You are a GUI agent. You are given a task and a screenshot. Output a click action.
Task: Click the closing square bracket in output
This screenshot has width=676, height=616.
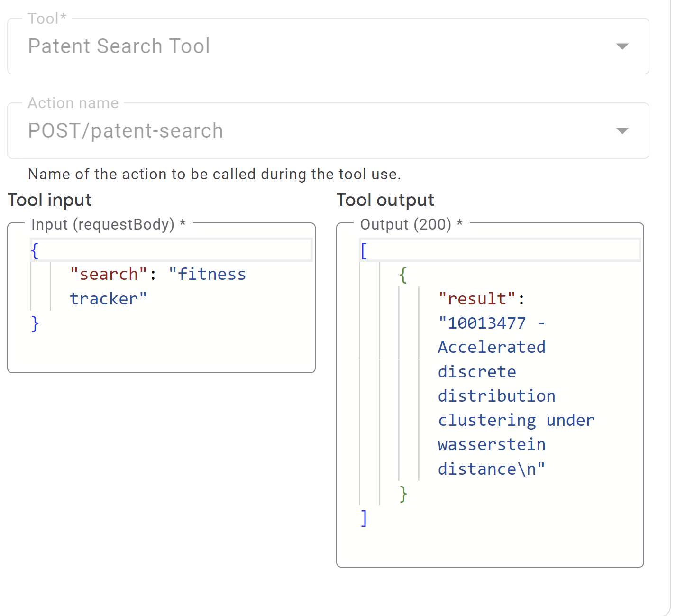[x=364, y=518]
